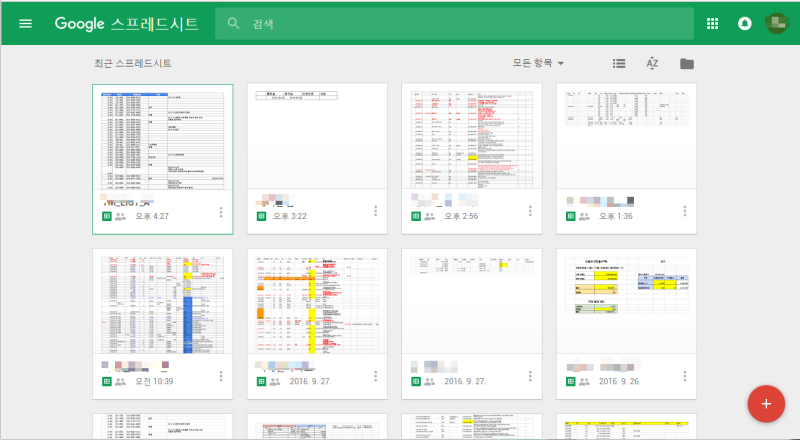Click the 오후 2:56 timestamp
This screenshot has height=440, width=800.
[461, 216]
